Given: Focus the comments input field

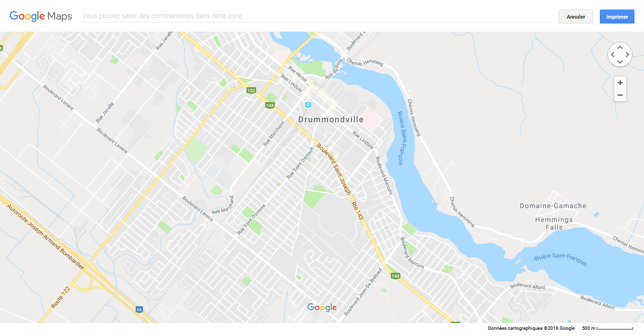Looking at the screenshot, I should 315,16.
